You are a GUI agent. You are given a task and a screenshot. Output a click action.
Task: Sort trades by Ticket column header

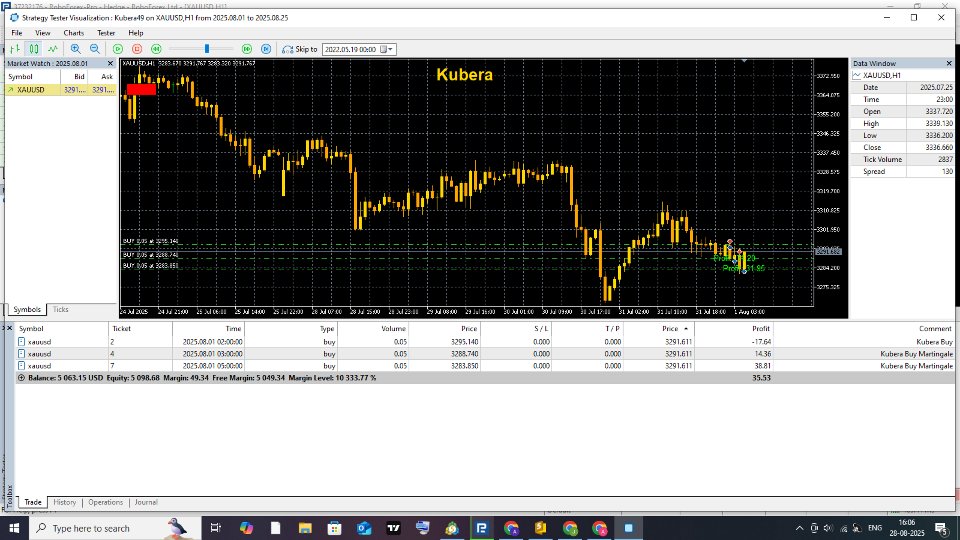pos(140,329)
